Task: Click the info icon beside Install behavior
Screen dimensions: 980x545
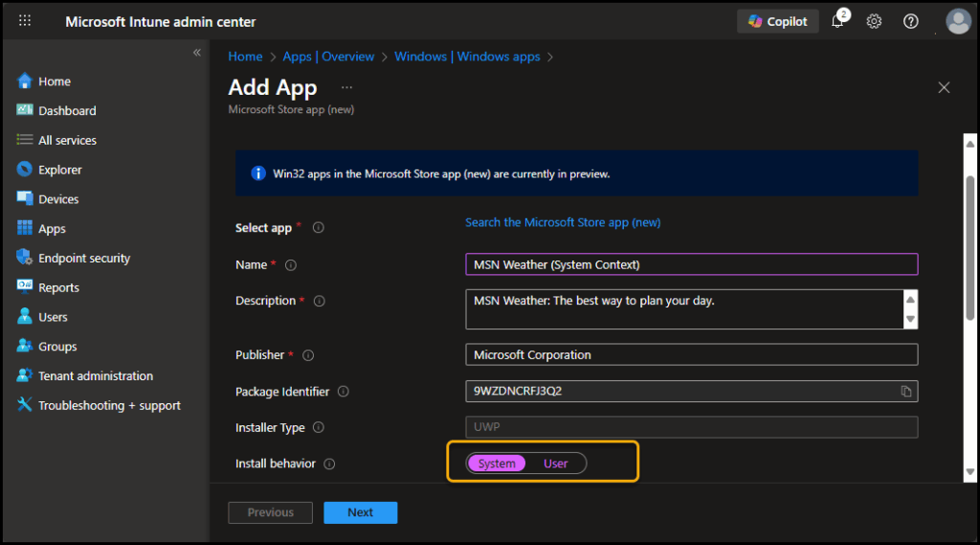Action: point(329,464)
